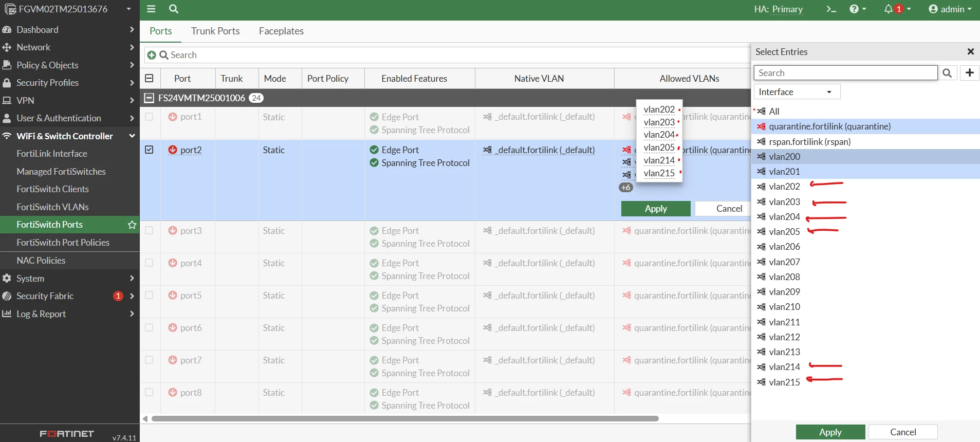Check the port4 row checkbox
This screenshot has height=442, width=980.
pyautogui.click(x=149, y=263)
